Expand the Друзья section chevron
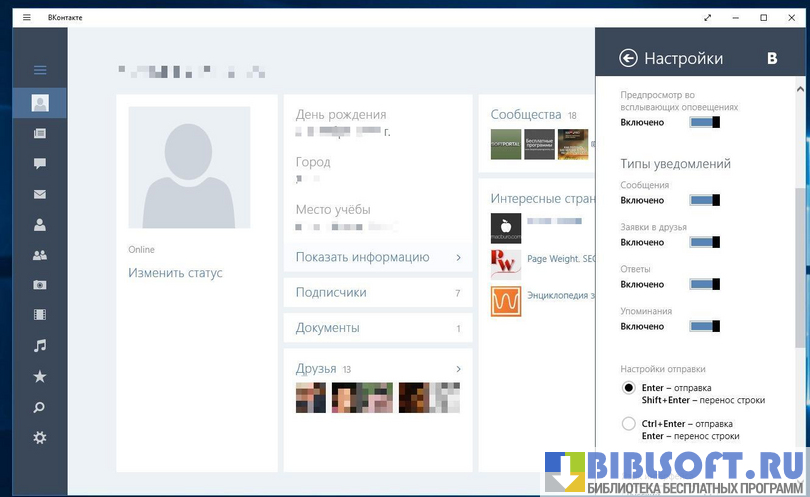Screen dimensions: 810x497 [x=458, y=369]
